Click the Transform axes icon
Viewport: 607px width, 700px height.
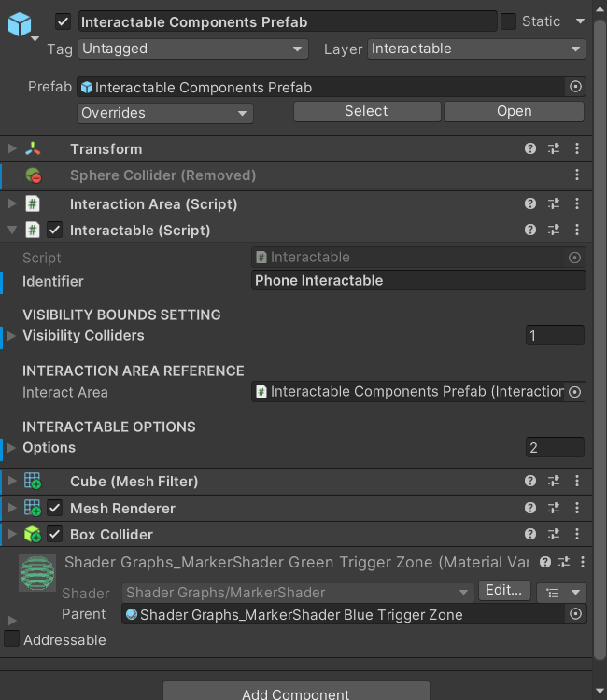(33, 148)
